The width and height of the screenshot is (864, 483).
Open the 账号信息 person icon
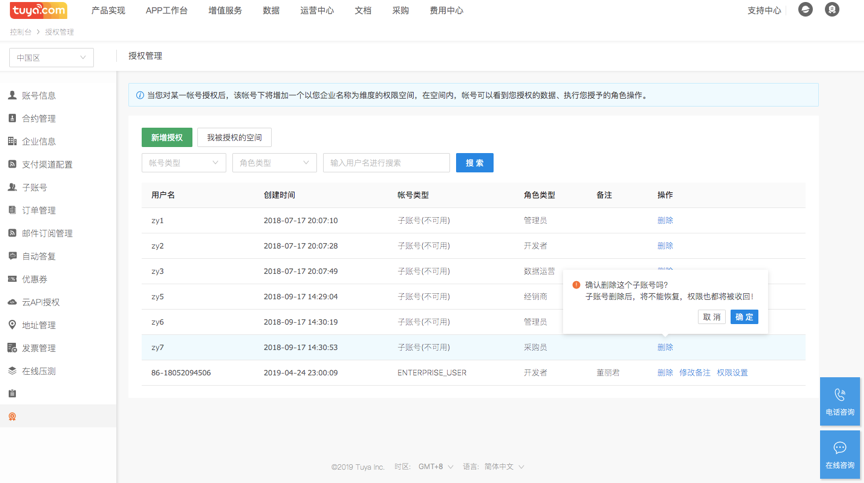click(x=12, y=95)
